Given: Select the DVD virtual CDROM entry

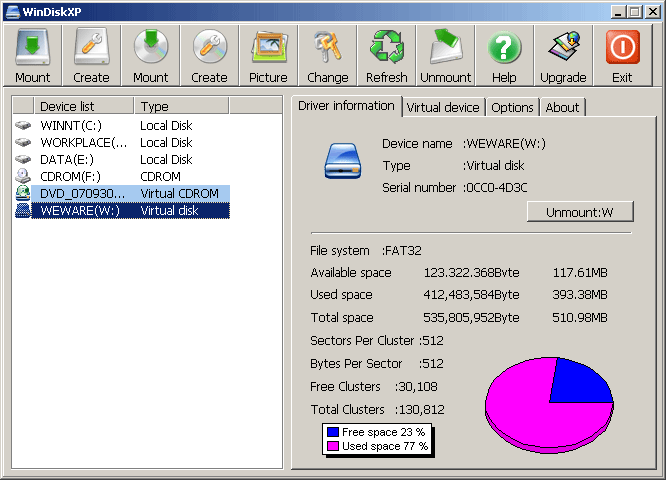Looking at the screenshot, I should tap(83, 193).
